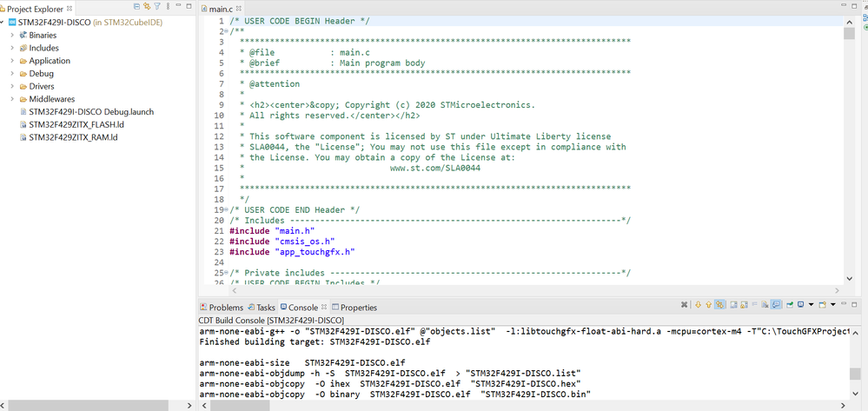Fold the comment block at line 2
Screen dimensions: 868x411
click(x=226, y=31)
